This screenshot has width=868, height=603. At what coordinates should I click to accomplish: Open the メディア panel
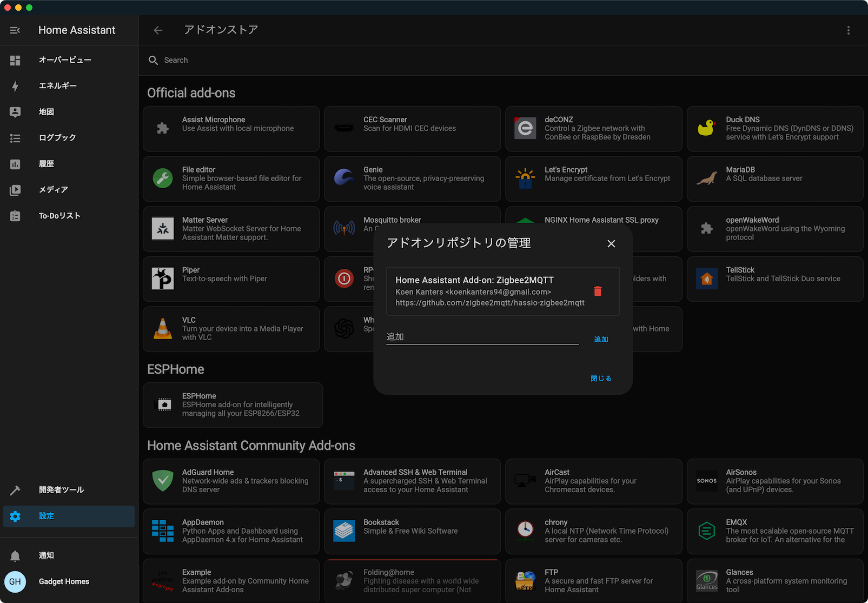click(69, 190)
